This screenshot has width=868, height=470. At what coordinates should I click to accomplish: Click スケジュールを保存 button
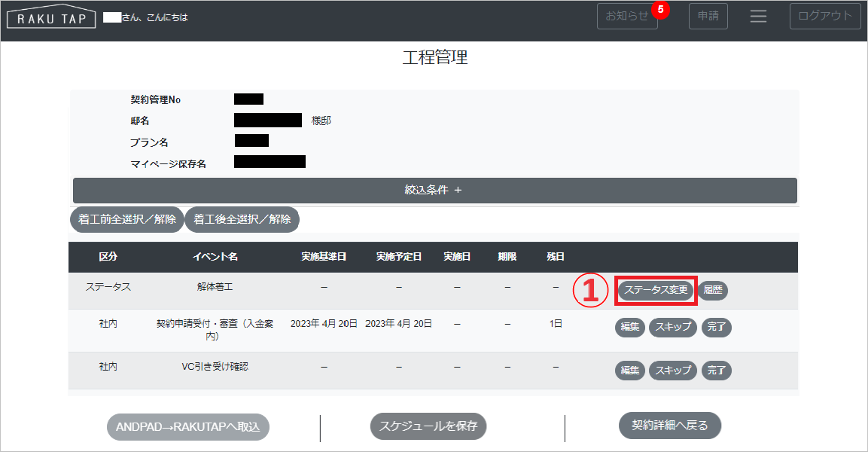pos(428,426)
